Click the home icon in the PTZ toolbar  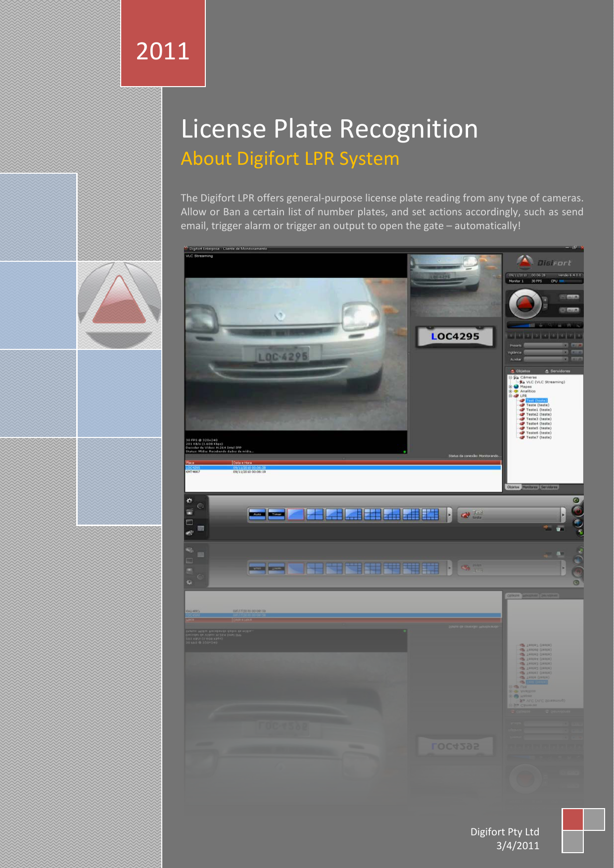click(x=569, y=325)
